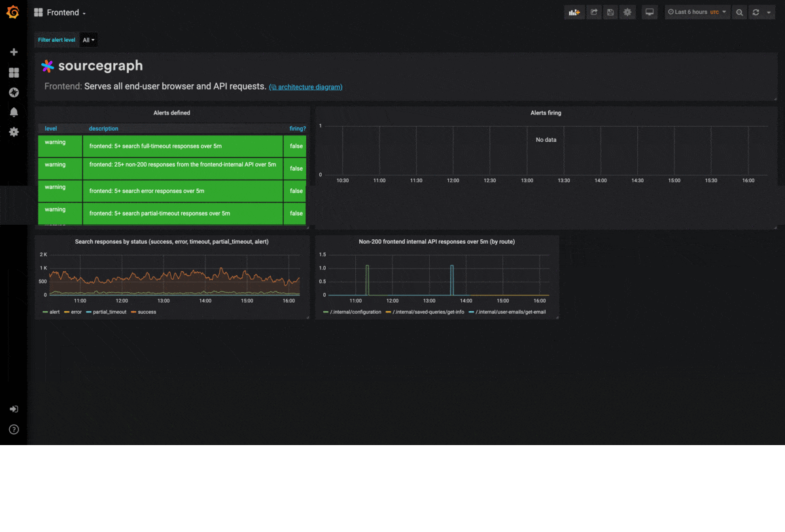The width and height of the screenshot is (785, 532).
Task: Click the Sign in icon in sidebar
Action: (14, 409)
